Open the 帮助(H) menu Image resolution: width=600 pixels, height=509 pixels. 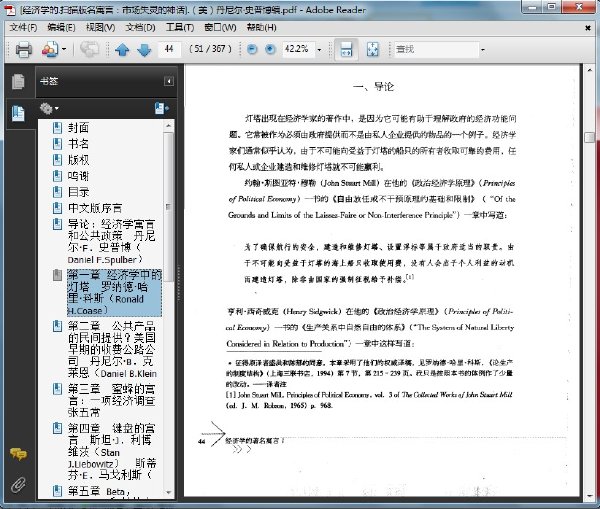pyautogui.click(x=261, y=28)
